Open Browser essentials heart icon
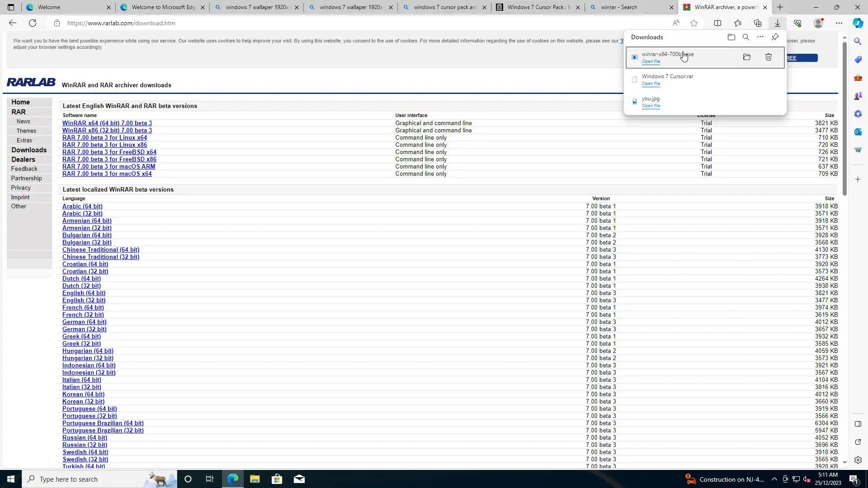 [x=797, y=23]
